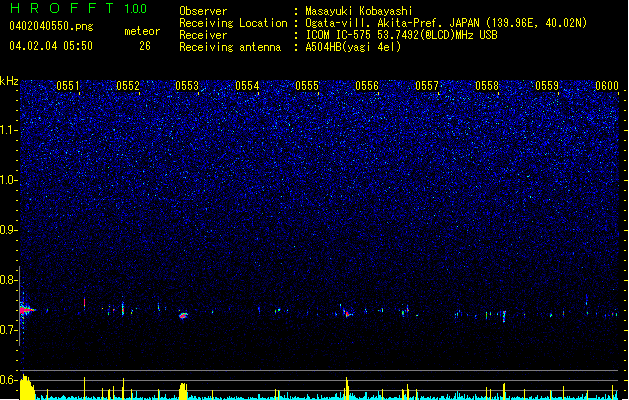
Task: Click the 0557 time marker
Action: pyautogui.click(x=427, y=86)
